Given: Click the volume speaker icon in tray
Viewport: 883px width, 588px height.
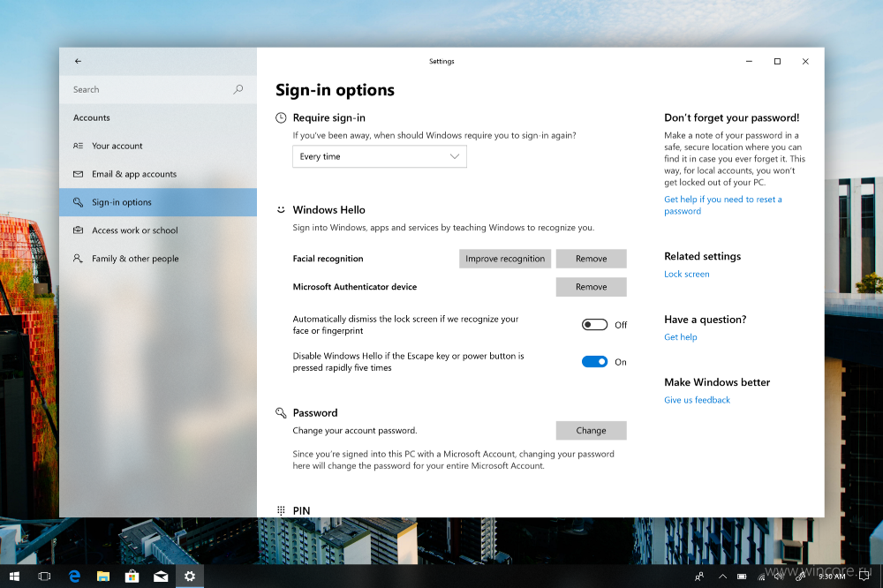Looking at the screenshot, I should [x=779, y=576].
